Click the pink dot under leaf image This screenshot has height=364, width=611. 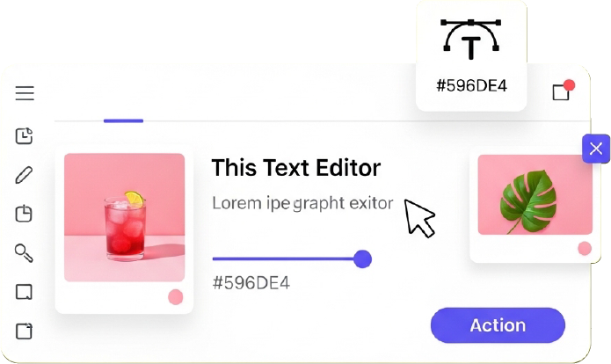[585, 248]
